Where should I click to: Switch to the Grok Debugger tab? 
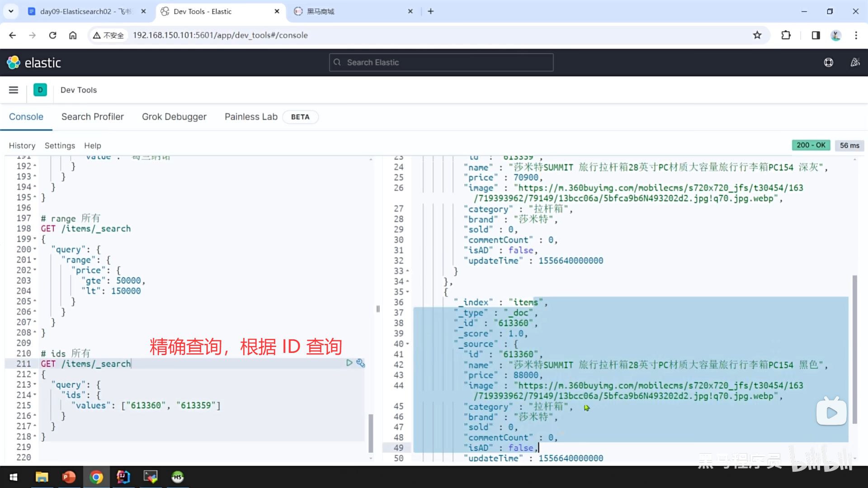(x=174, y=117)
